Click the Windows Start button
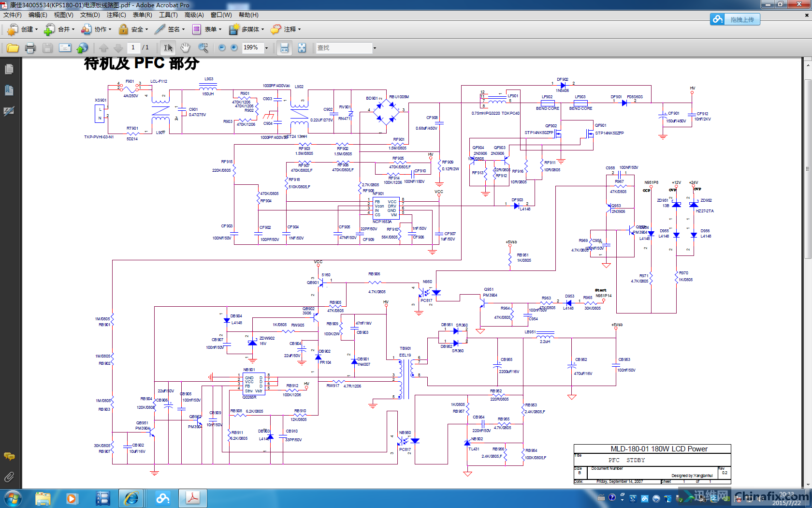The image size is (812, 508). (13, 498)
